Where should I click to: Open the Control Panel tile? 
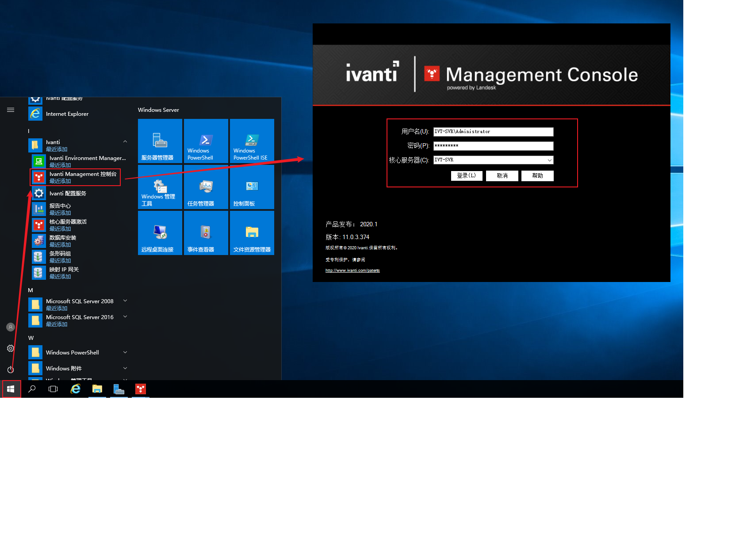click(252, 187)
